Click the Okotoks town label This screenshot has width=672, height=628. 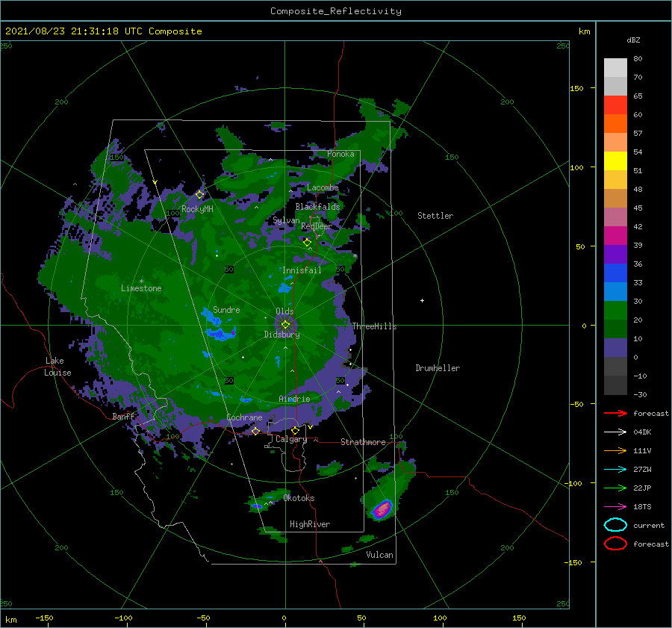[x=299, y=498]
